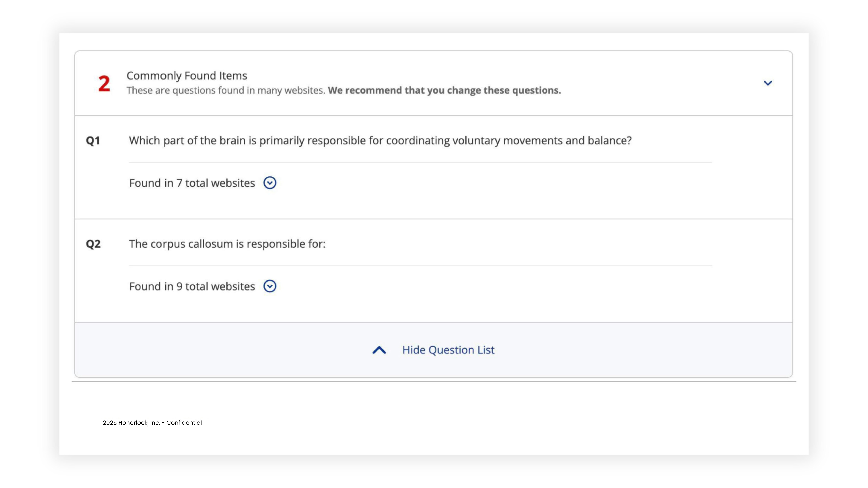Select the Q2 label
Image resolution: width=868 pixels, height=488 pixels.
click(x=93, y=244)
